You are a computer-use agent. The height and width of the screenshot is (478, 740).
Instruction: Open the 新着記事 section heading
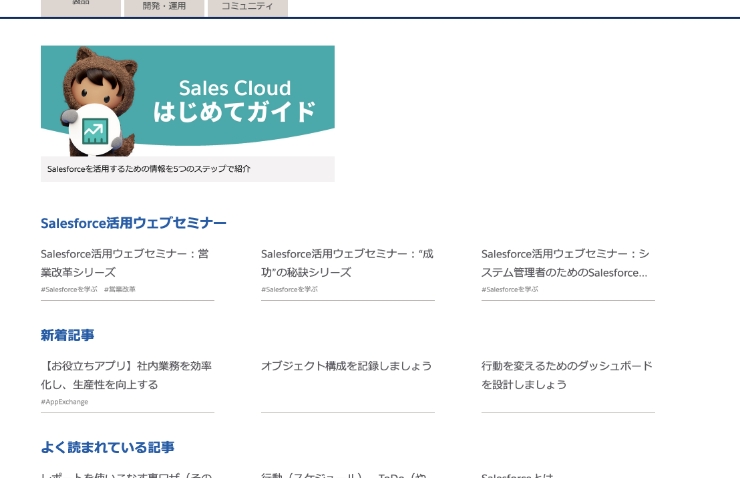tap(67, 335)
